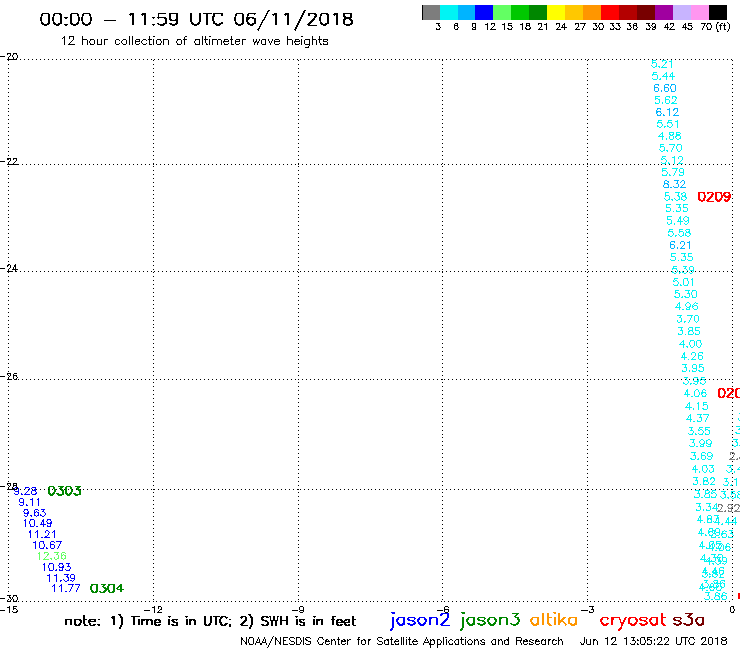Click the light green legend swatch

click(x=502, y=12)
